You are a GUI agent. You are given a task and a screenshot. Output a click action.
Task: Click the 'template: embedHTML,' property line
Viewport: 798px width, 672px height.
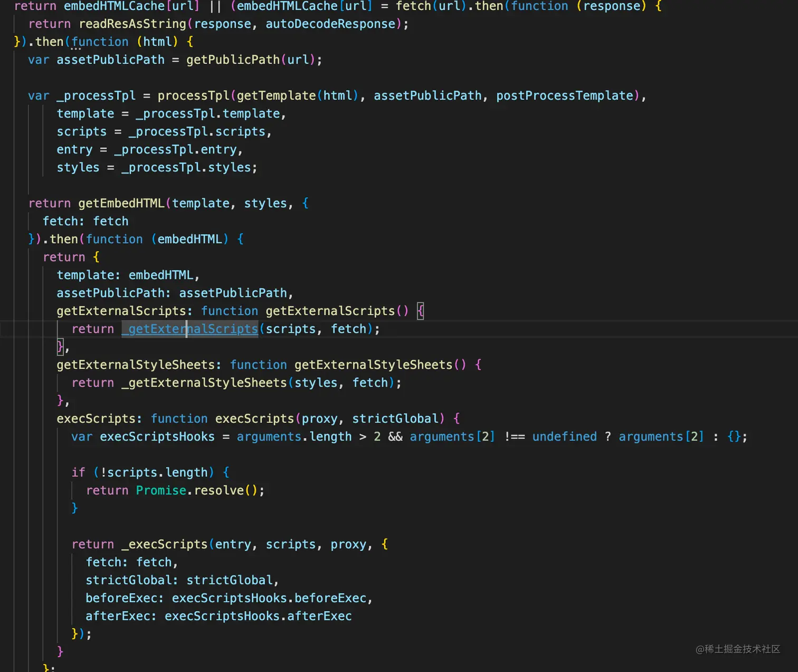128,275
